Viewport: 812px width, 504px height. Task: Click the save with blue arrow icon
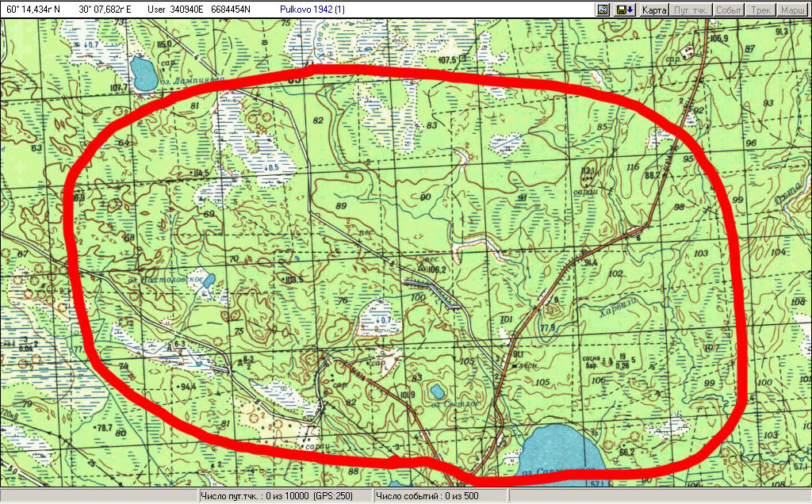pyautogui.click(x=623, y=10)
